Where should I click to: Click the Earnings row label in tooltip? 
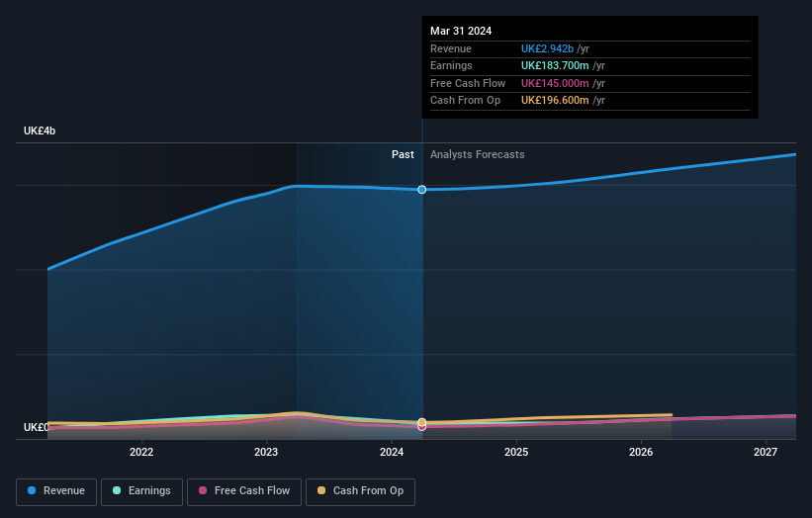[452, 65]
